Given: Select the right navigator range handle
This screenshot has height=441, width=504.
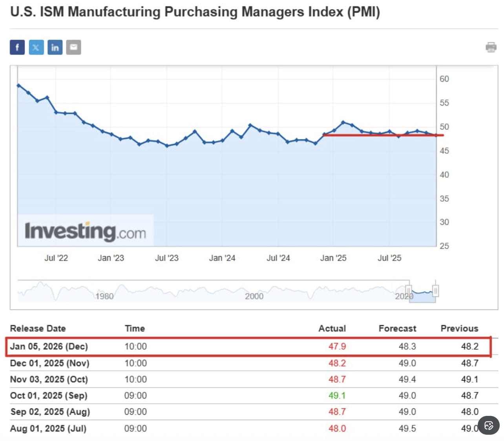Looking at the screenshot, I should click(436, 291).
